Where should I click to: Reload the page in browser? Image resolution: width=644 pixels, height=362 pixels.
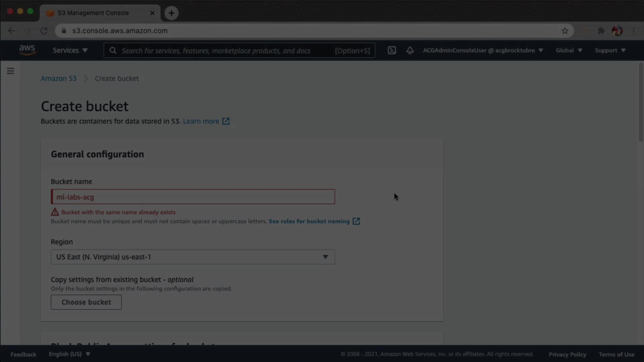click(x=44, y=31)
